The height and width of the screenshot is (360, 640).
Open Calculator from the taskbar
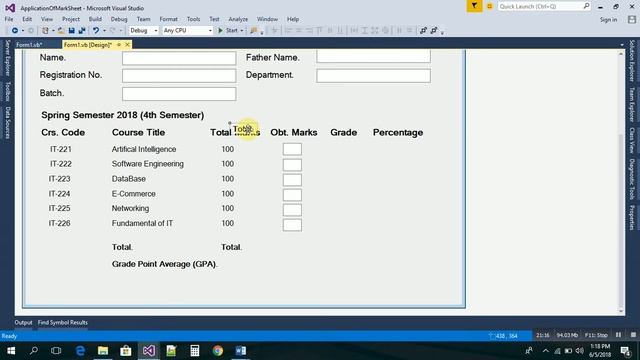(195, 351)
